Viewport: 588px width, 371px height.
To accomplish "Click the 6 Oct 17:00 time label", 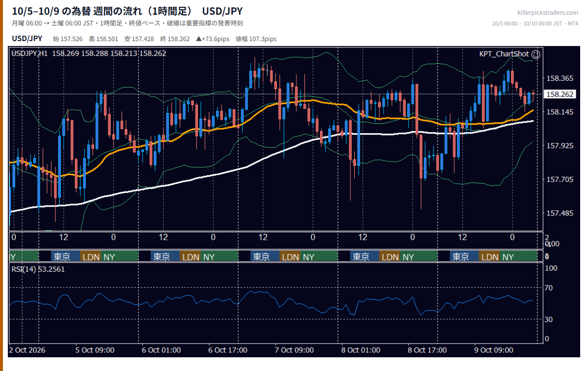I will click(228, 350).
